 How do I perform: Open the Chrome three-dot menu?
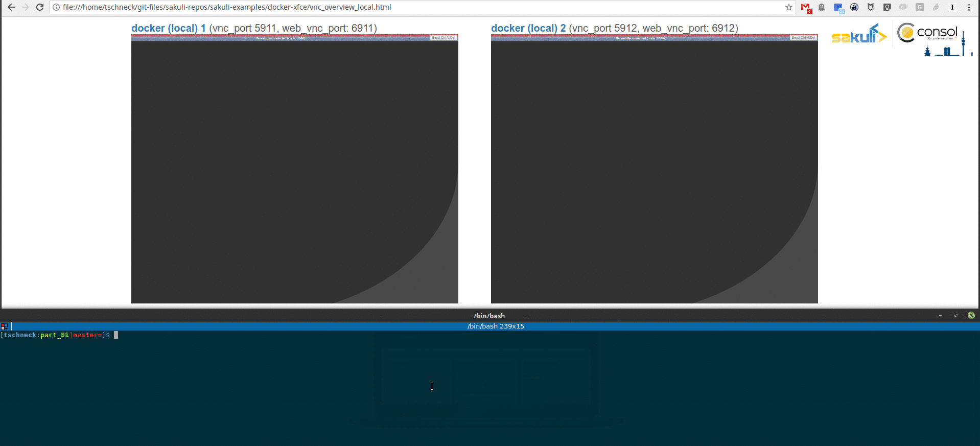(x=969, y=8)
